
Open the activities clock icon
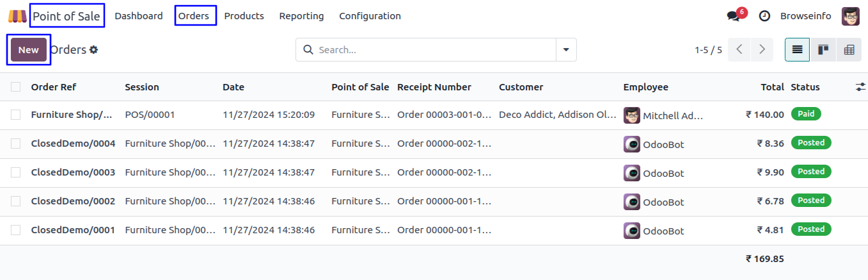(x=764, y=16)
